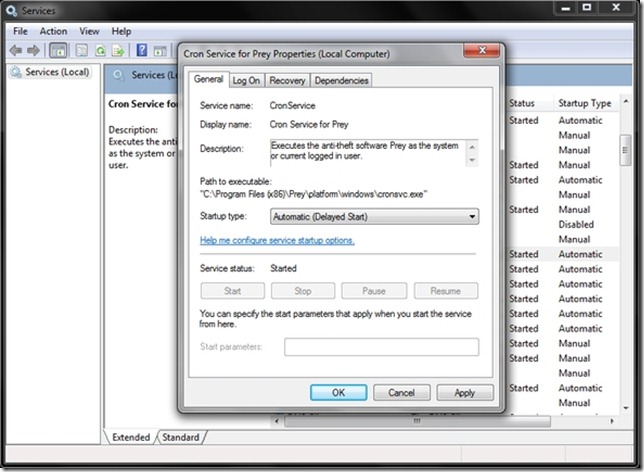The width and height of the screenshot is (644, 472).
Task: Click the Apply button
Action: coord(465,392)
